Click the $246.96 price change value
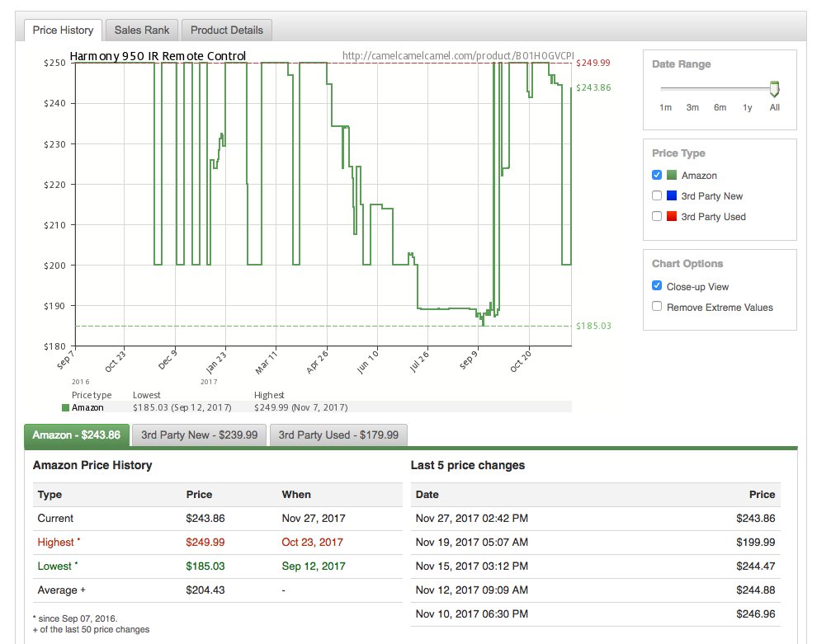The height and width of the screenshot is (644, 831). tap(755, 613)
